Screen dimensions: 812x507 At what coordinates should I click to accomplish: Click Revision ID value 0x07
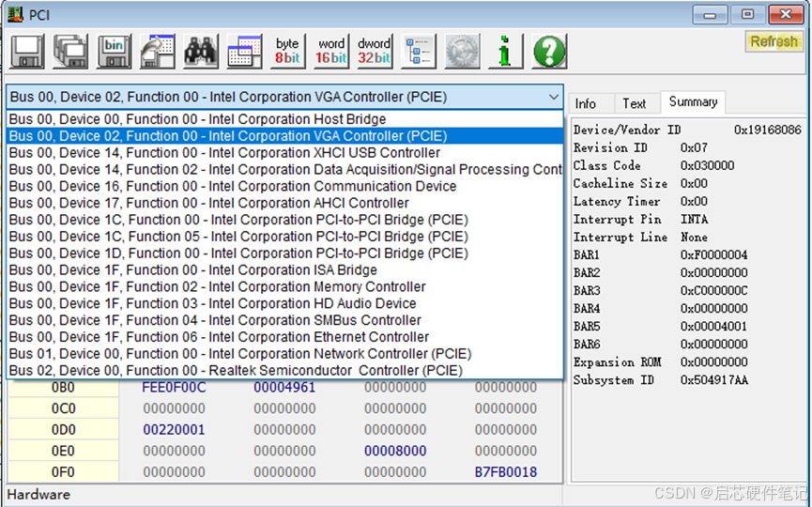(x=694, y=148)
